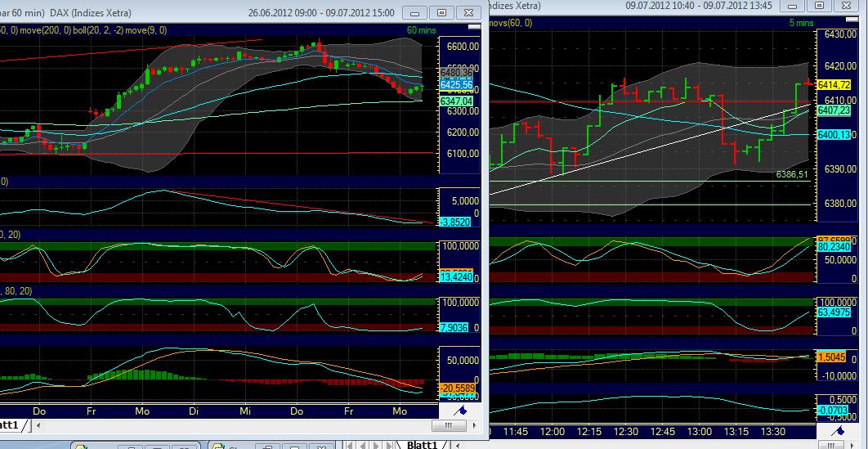Screen dimensions: 868x449
Task: Click the scrollbar thumb of 60 min chart
Action: (449, 425)
